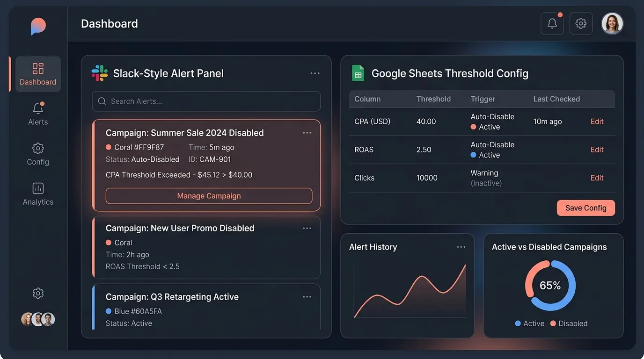Focus the Search Alerts field
The width and height of the screenshot is (644, 359).
coord(206,101)
